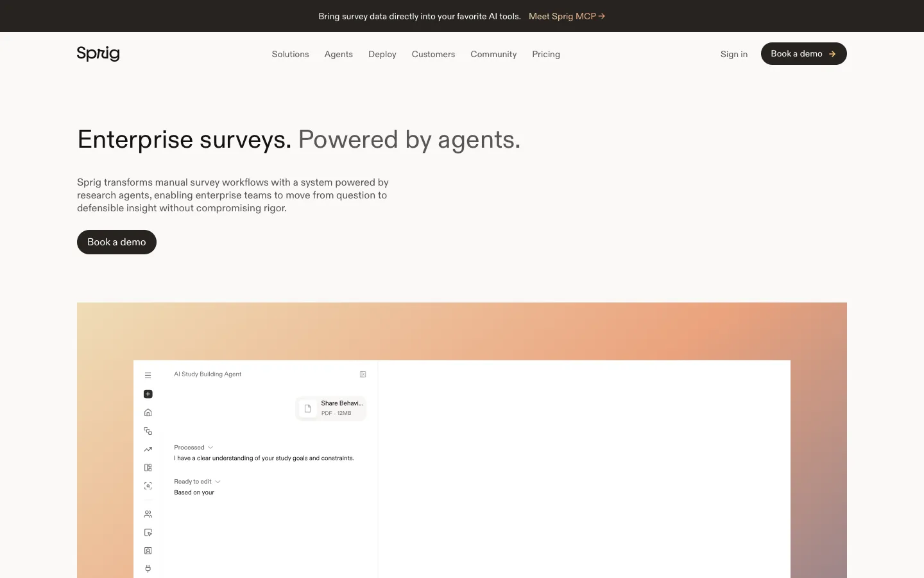924x578 pixels.
Task: Click the plug integrations icon
Action: (x=148, y=569)
